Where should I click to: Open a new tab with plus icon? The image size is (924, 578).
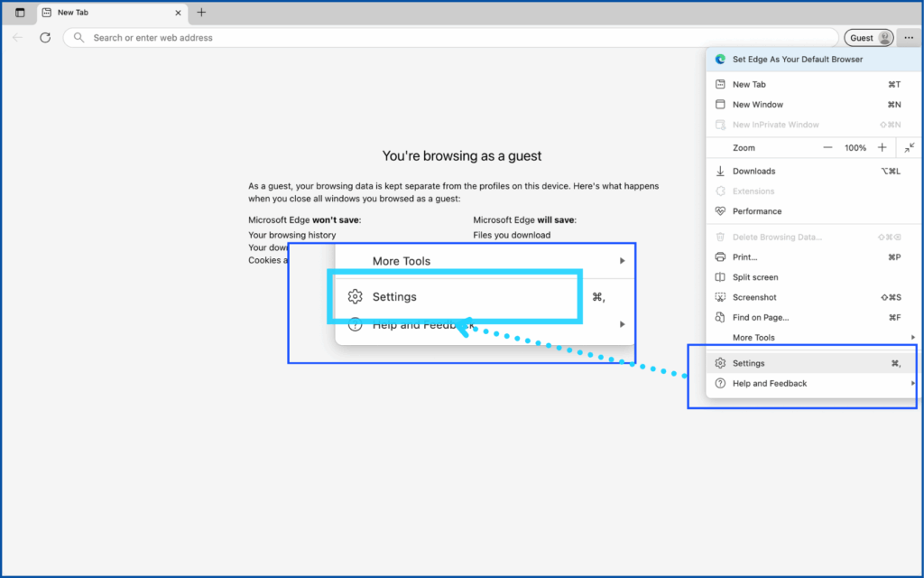pyautogui.click(x=201, y=13)
